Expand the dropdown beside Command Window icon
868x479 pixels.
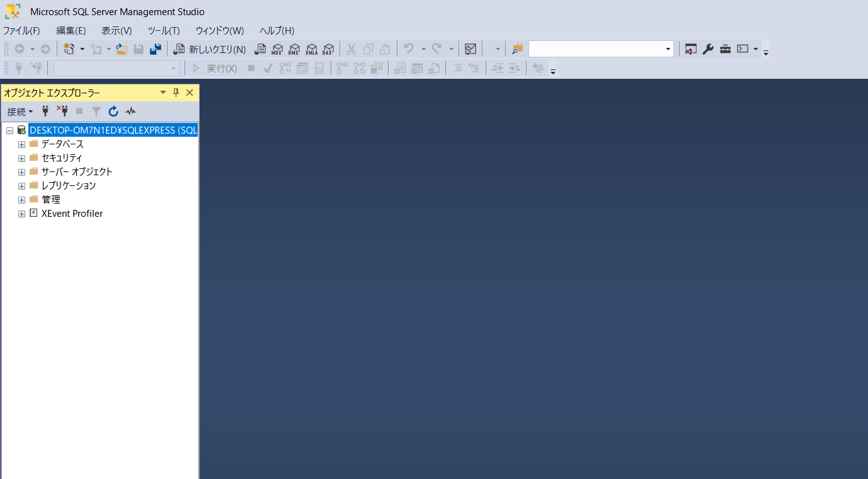tap(755, 49)
